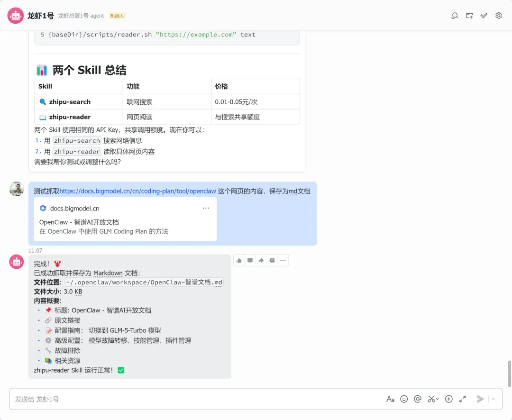Viewport: 512px width, 420px height.
Task: Click the 0.01-0.05元/次 price cell
Action: coord(256,101)
